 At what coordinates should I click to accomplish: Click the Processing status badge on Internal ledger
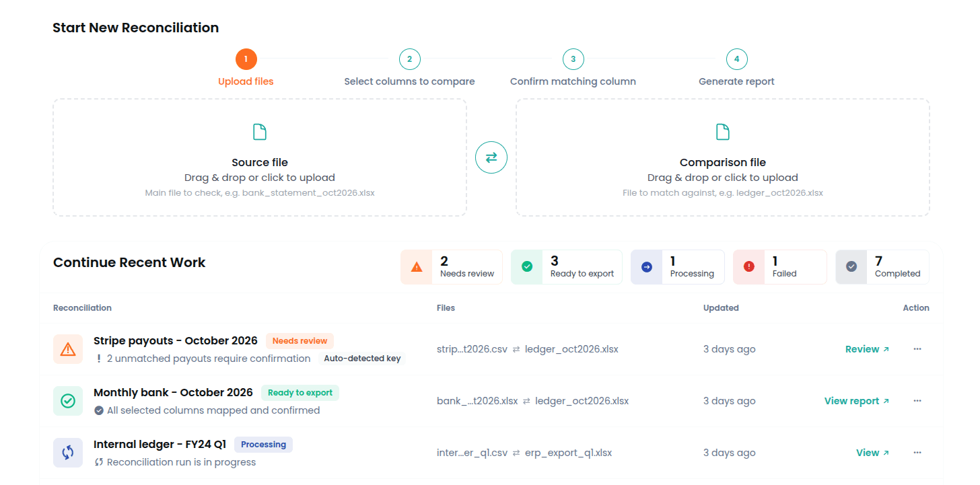(x=263, y=445)
